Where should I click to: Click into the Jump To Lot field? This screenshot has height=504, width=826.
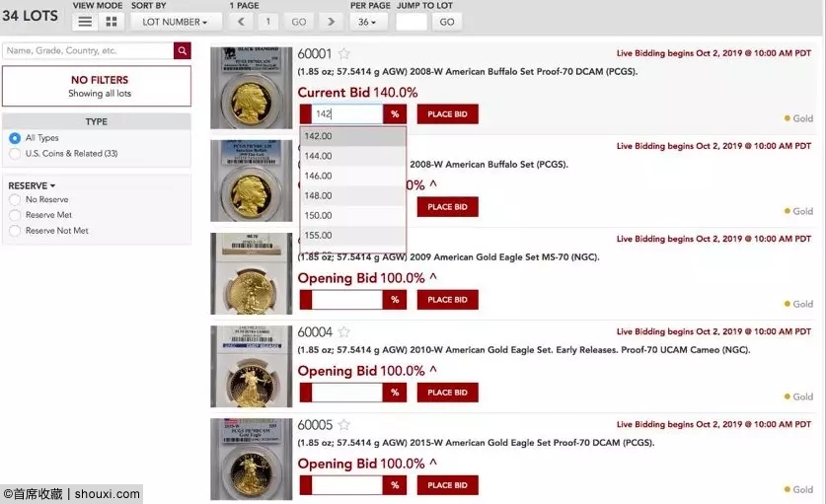pyautogui.click(x=412, y=22)
